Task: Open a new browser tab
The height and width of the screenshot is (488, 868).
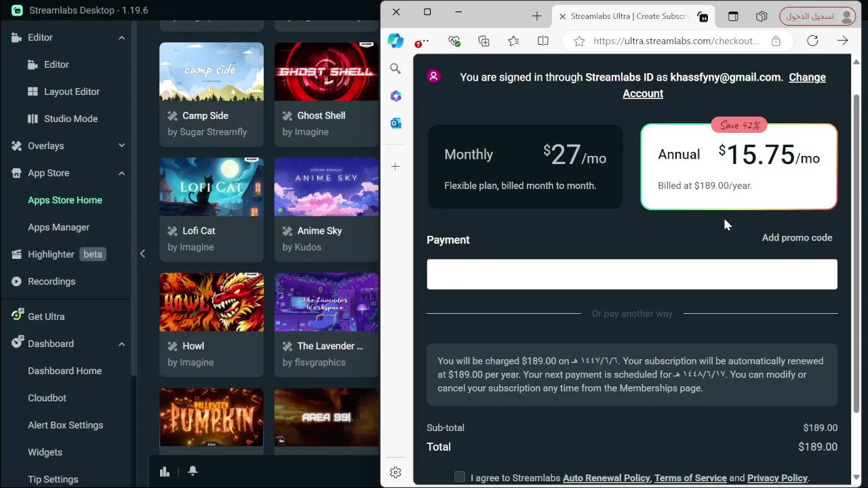Action: click(536, 16)
